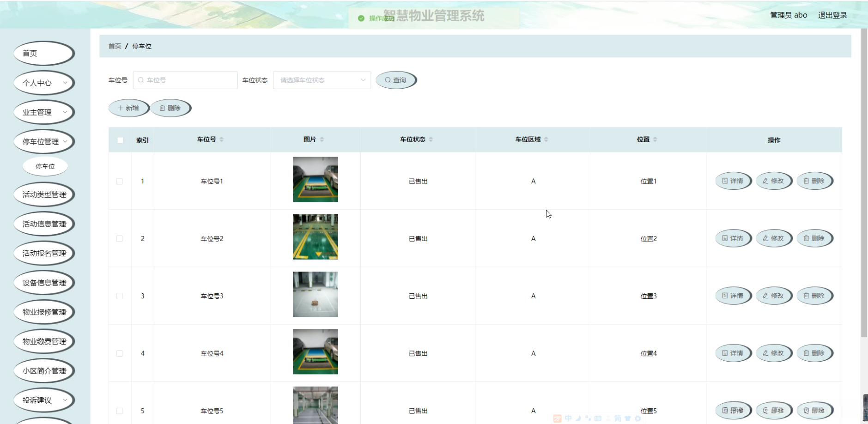868x424 pixels.
Task: Open the 车位状态 filter dropdown
Action: (322, 80)
